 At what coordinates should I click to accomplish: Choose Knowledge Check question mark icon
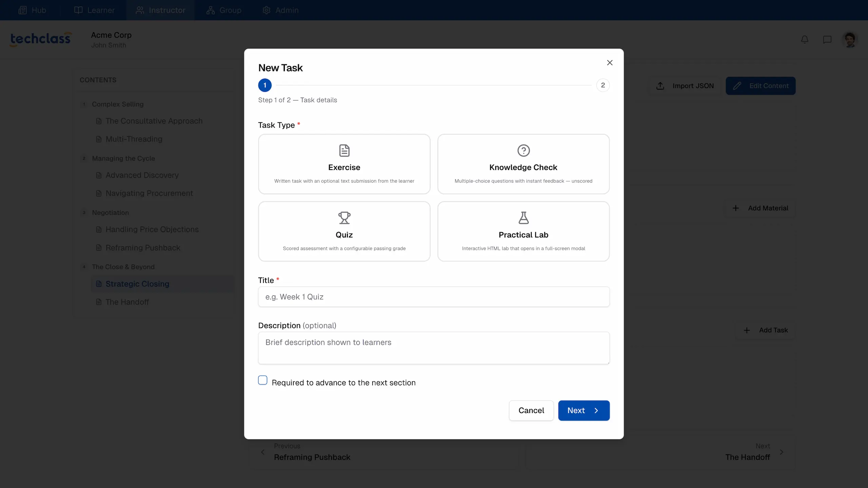(x=523, y=150)
